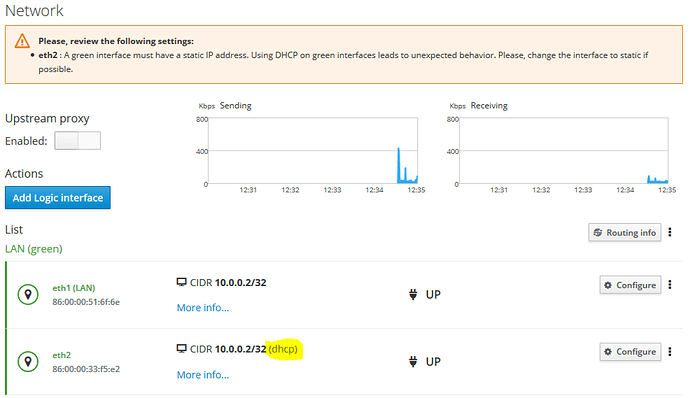Click the plug icon in the eth2 row
690x398 pixels.
pos(413,362)
